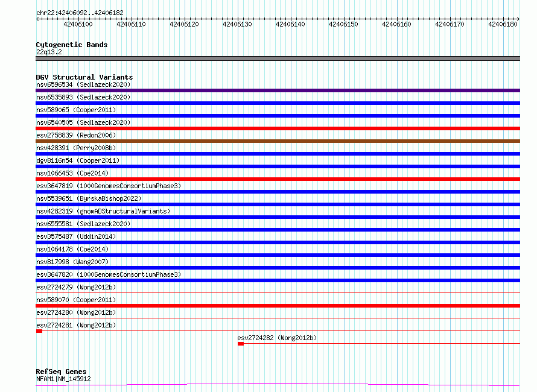Click the nsv6596534 (Sedlazeck2020) purple variant bar
537x392 pixels.
[x=278, y=90]
